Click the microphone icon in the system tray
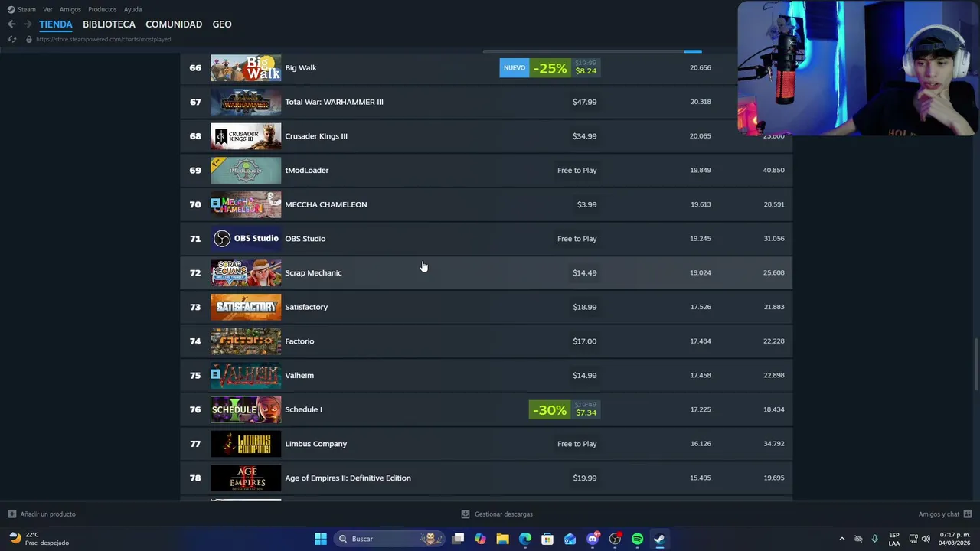Image resolution: width=980 pixels, height=551 pixels. 874,539
